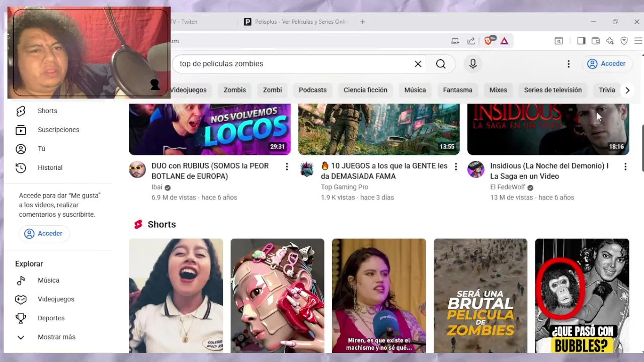Screen dimensions: 644x362
Task: Select the Mixes filter chip
Action: (x=498, y=90)
